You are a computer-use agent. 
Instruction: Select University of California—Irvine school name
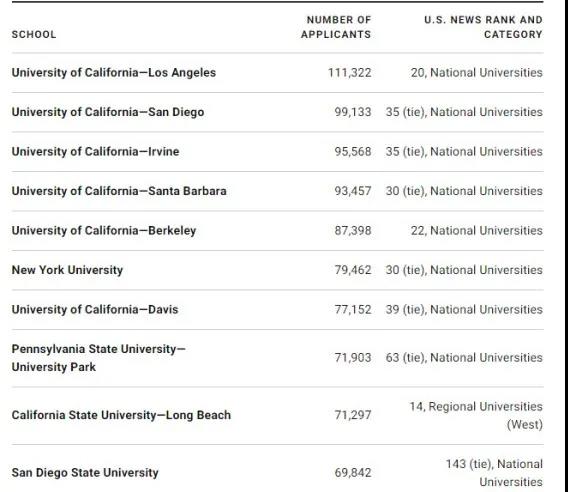(95, 151)
